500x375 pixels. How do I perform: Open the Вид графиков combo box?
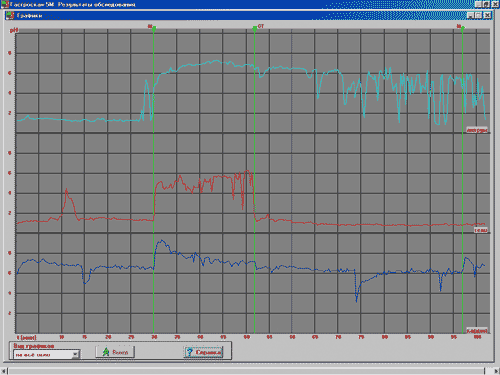pos(46,355)
